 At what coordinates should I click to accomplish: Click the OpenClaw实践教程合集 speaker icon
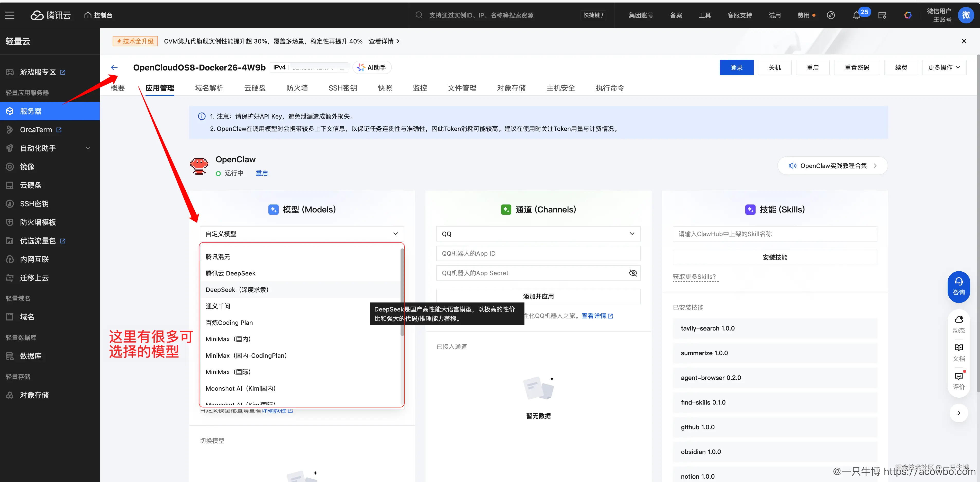tap(793, 166)
